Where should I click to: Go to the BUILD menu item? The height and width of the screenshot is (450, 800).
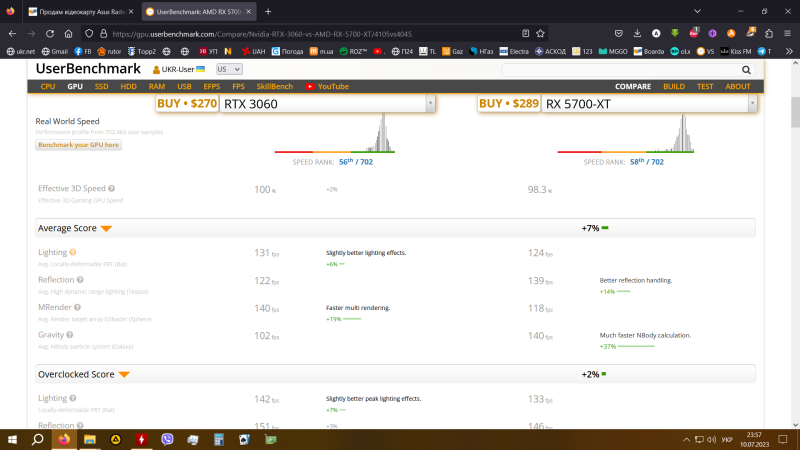(674, 87)
